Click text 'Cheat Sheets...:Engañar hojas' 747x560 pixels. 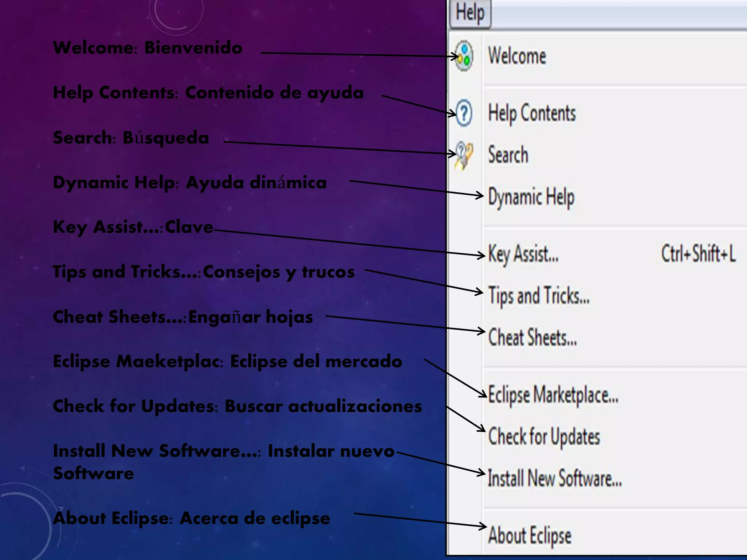[183, 317]
